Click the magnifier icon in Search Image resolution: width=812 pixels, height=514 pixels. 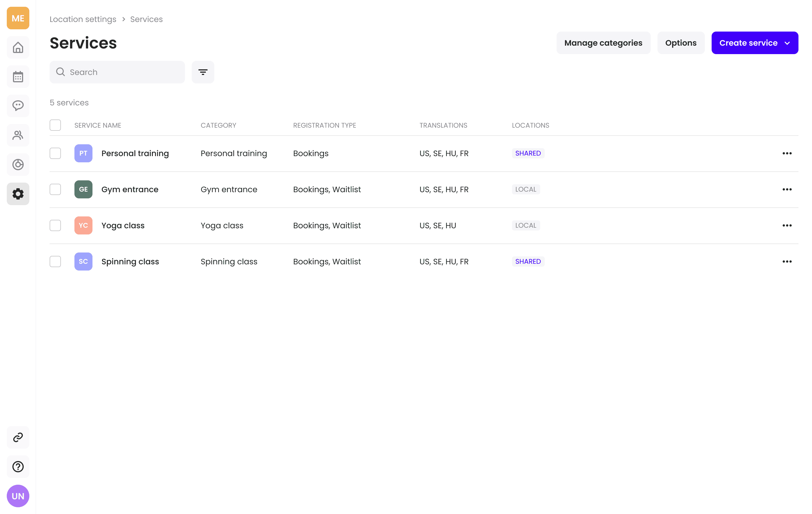pos(60,72)
